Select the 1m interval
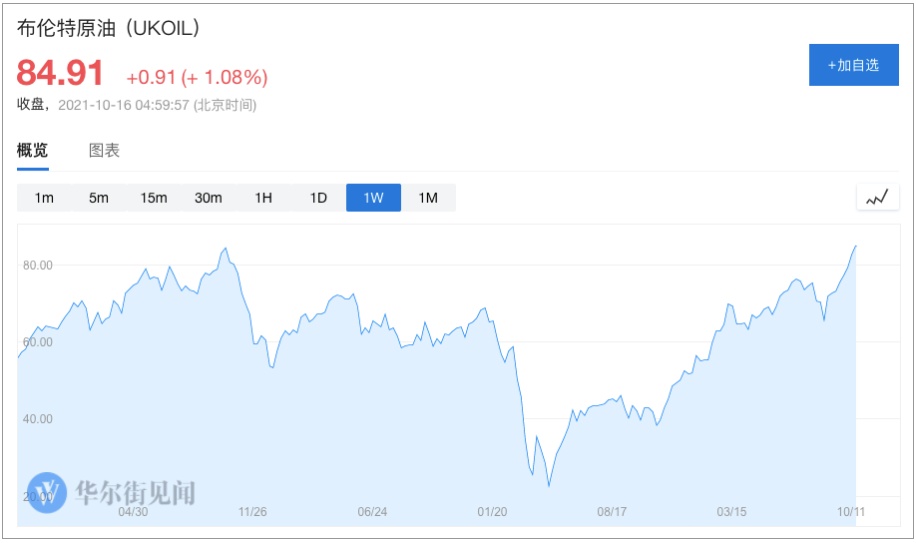 [44, 198]
